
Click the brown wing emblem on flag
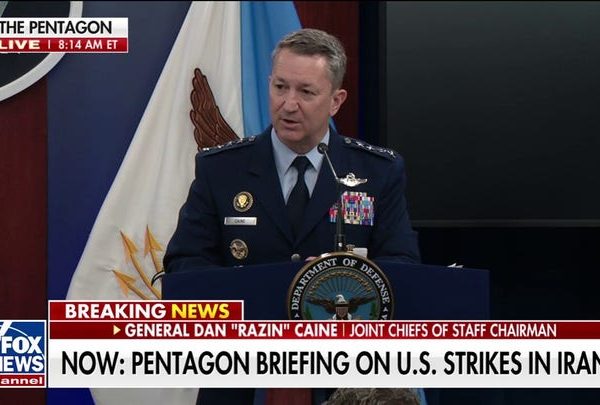(210, 109)
